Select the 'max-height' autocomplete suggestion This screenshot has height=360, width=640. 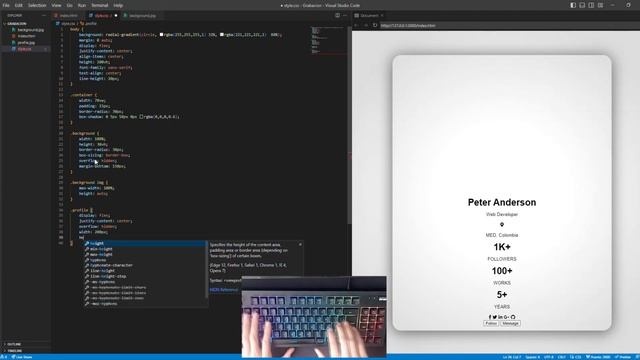[x=145, y=254]
